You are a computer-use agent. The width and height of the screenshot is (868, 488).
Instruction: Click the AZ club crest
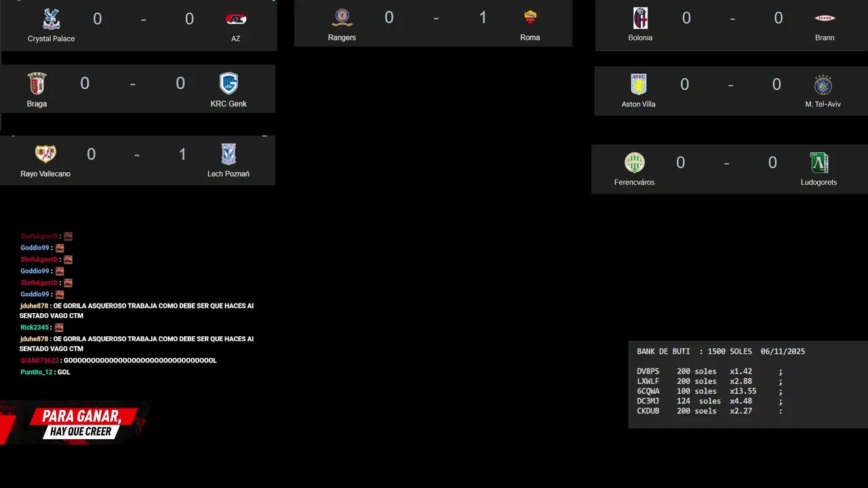[x=236, y=19]
